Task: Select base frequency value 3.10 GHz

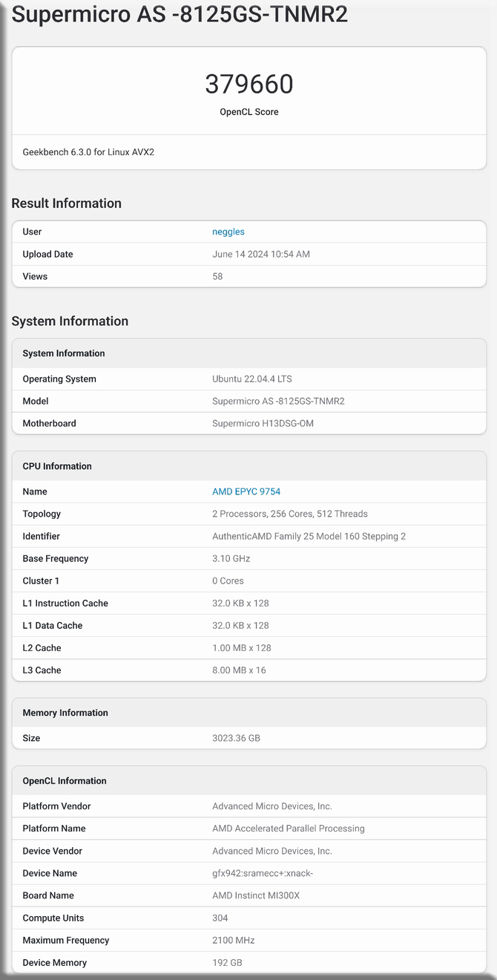Action: [x=231, y=558]
